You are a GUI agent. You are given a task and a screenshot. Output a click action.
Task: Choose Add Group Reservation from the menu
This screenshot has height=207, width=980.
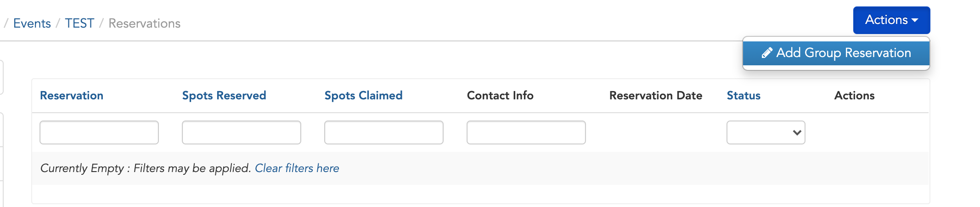[x=836, y=53]
